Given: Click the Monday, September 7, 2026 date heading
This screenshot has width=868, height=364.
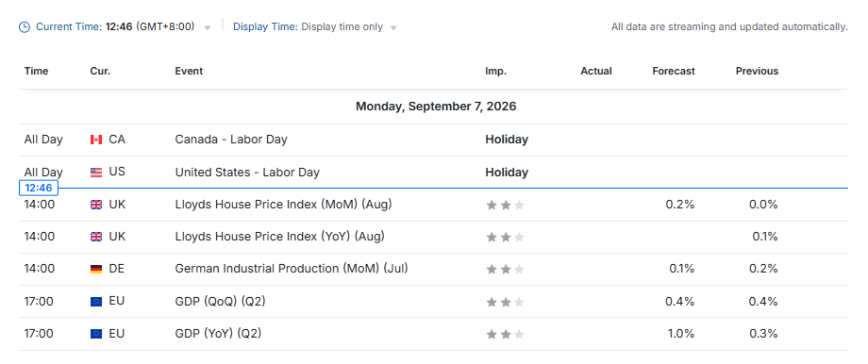Looking at the screenshot, I should coord(436,107).
